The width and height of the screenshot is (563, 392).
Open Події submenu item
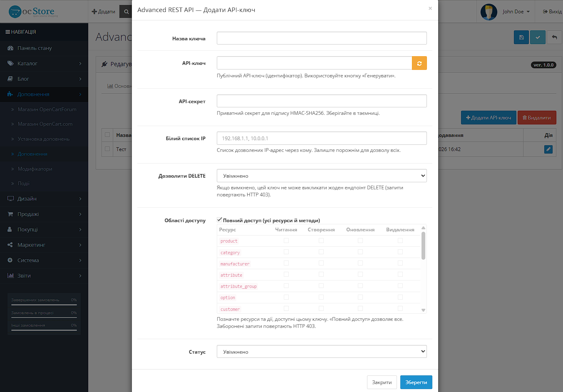(x=24, y=184)
